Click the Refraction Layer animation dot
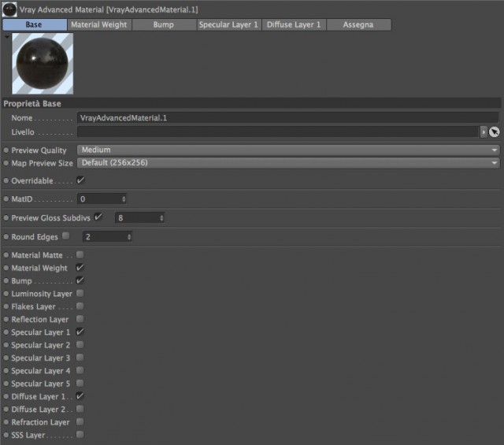 pos(6,422)
